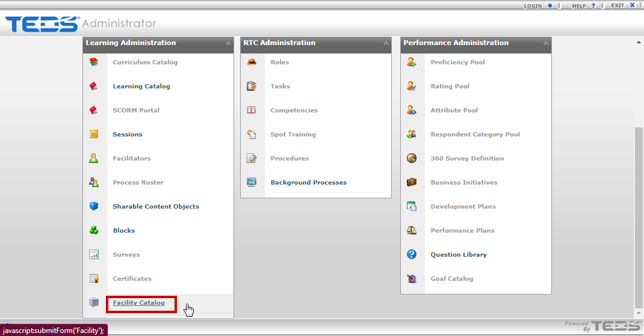Click the Competencies icon
644x336 pixels.
[252, 110]
